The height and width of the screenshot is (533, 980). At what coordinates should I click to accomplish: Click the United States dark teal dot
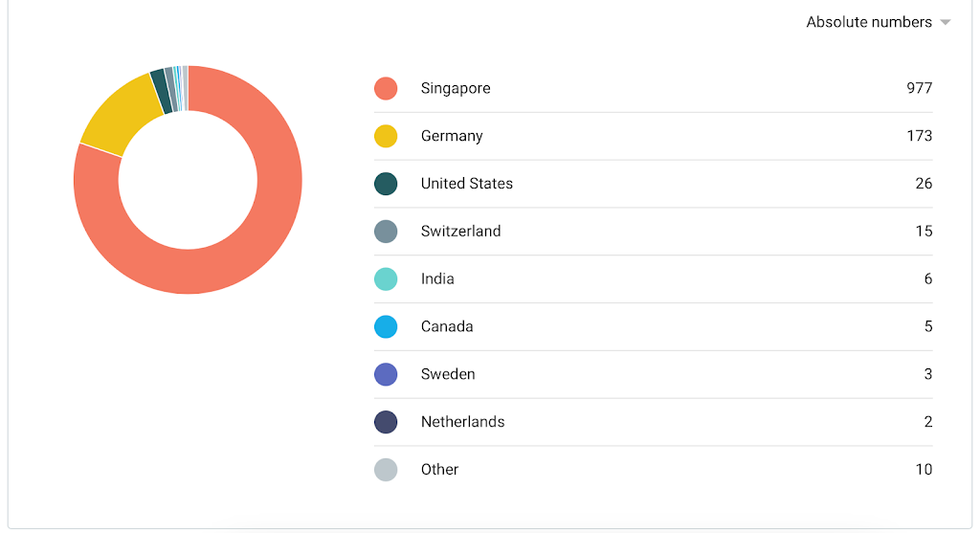tap(386, 184)
